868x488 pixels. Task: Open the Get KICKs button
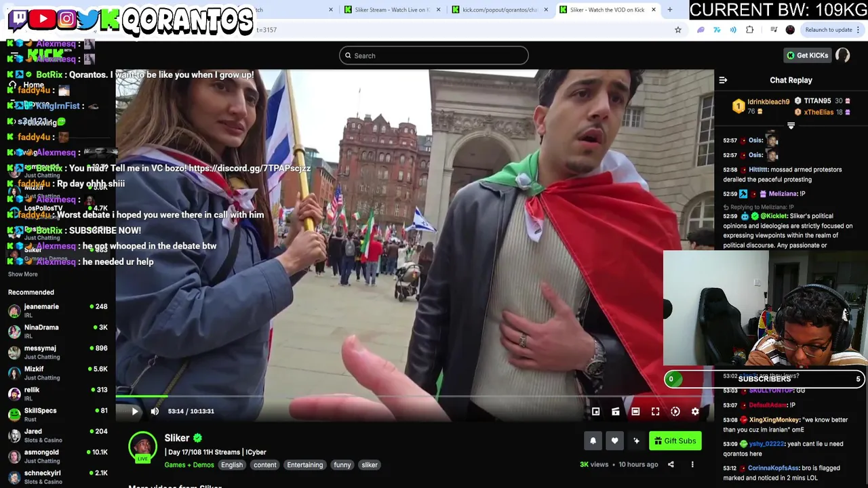point(807,56)
